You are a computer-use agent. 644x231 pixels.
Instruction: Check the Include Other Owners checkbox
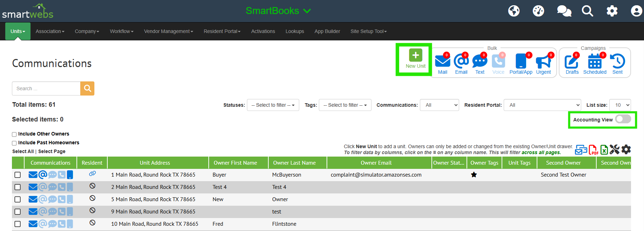pos(14,134)
